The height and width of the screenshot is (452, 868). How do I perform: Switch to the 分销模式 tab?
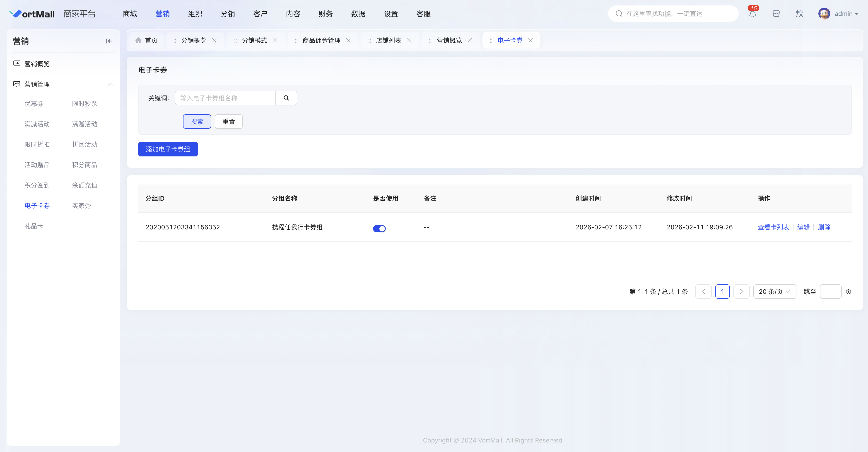254,41
